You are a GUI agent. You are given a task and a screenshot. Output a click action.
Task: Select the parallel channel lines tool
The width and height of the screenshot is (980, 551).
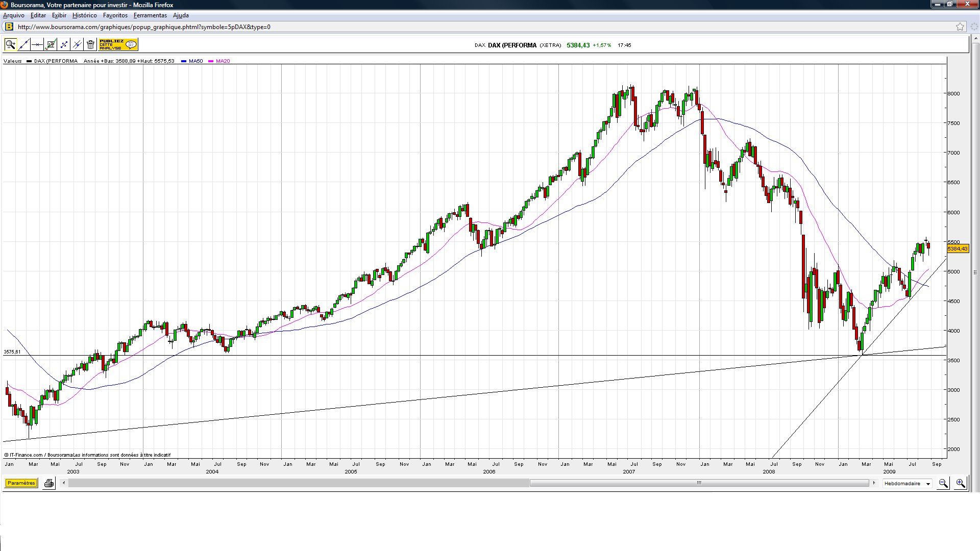(x=77, y=45)
